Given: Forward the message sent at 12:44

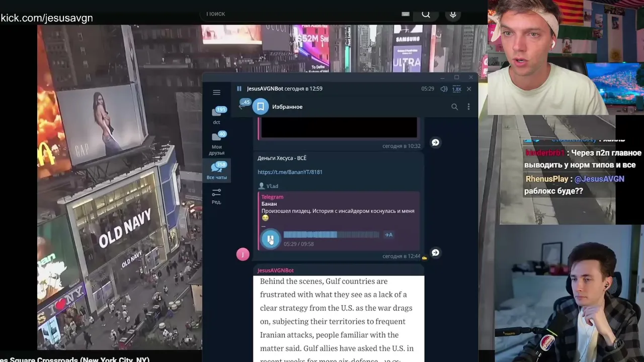Looking at the screenshot, I should [435, 252].
